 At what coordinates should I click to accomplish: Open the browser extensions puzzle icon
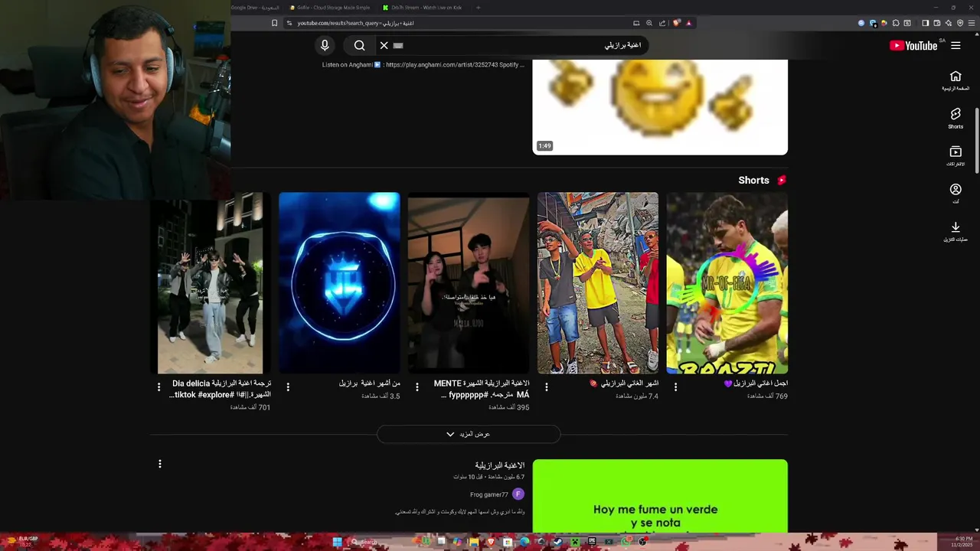pyautogui.click(x=896, y=23)
